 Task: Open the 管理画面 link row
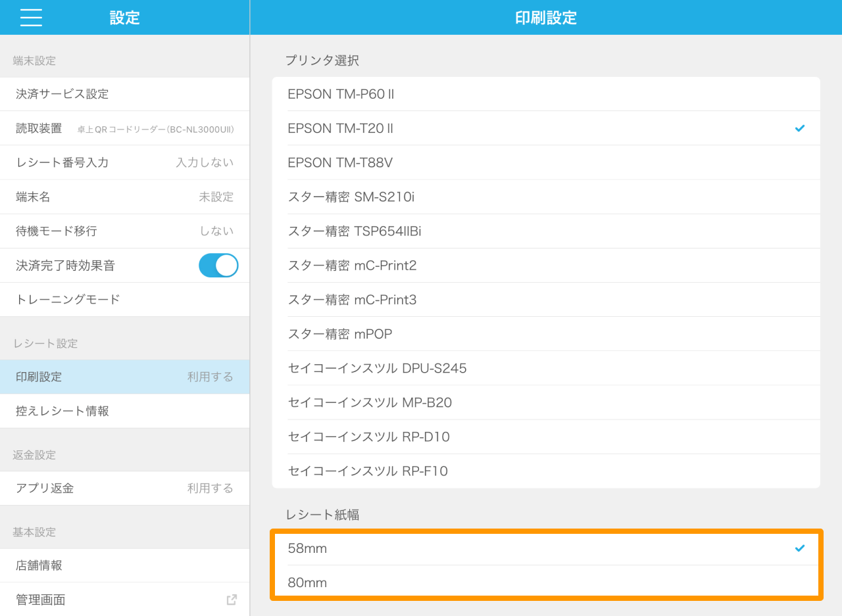[x=125, y=600]
